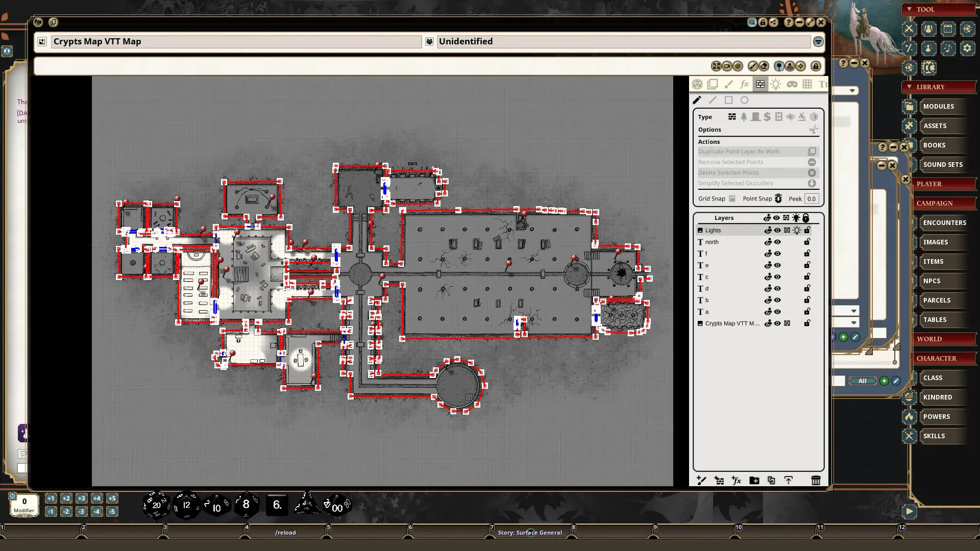This screenshot has width=980, height=551.
Task: Click the trash icon to delete a layer
Action: pyautogui.click(x=816, y=480)
